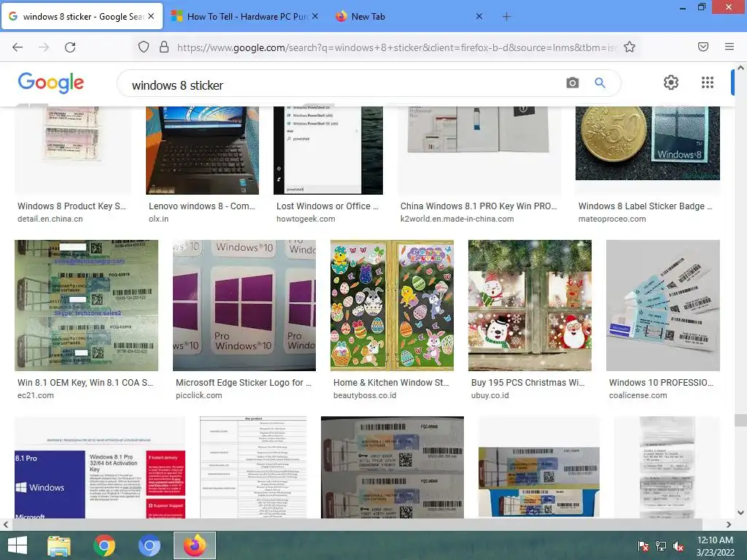Click the picclick.com source
The width and height of the screenshot is (747, 560).
tap(198, 395)
